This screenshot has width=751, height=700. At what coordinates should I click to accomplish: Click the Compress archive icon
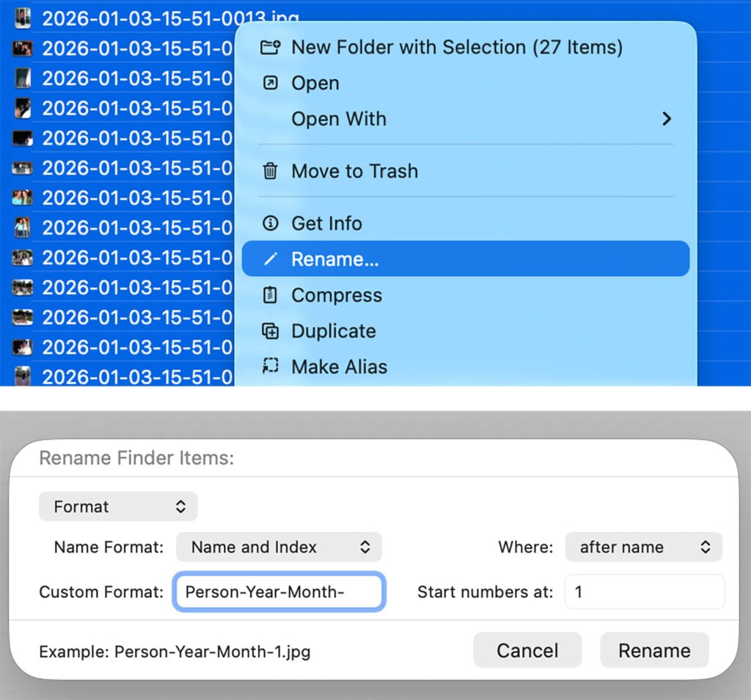click(x=270, y=295)
